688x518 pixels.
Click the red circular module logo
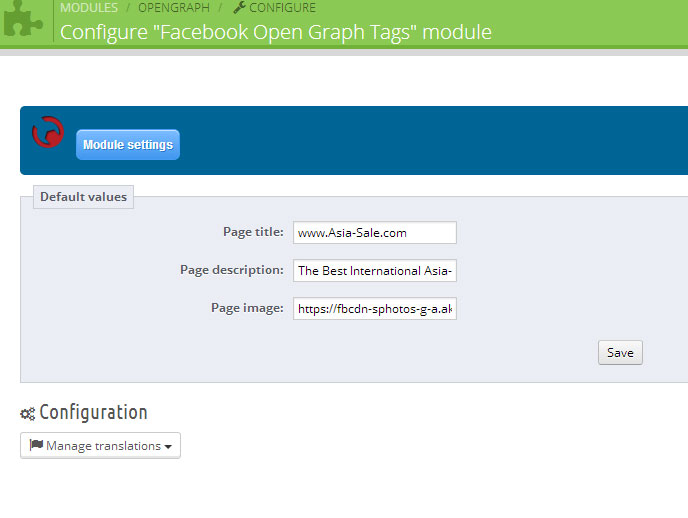48,132
